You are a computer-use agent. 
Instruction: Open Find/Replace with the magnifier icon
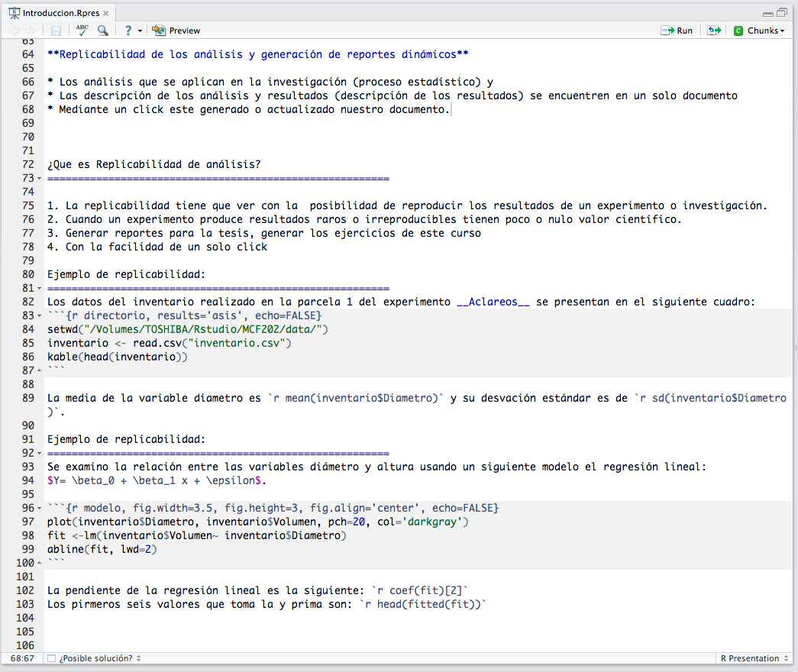(x=103, y=31)
